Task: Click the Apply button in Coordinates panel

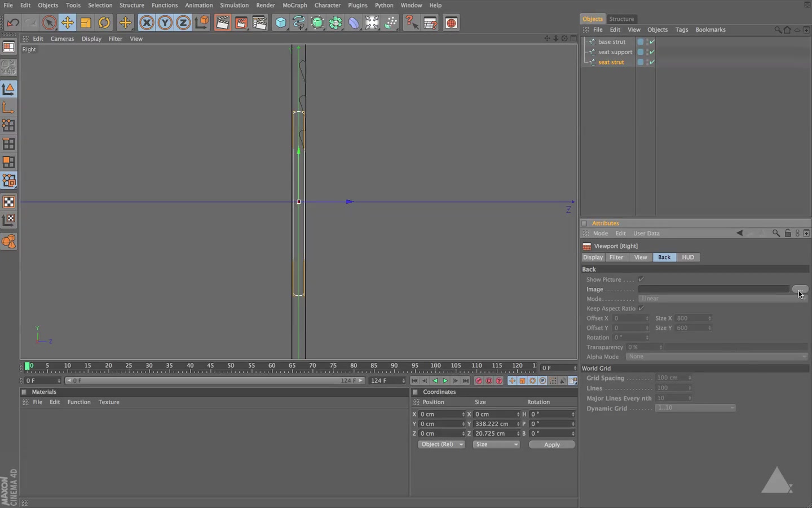Action: click(x=551, y=445)
